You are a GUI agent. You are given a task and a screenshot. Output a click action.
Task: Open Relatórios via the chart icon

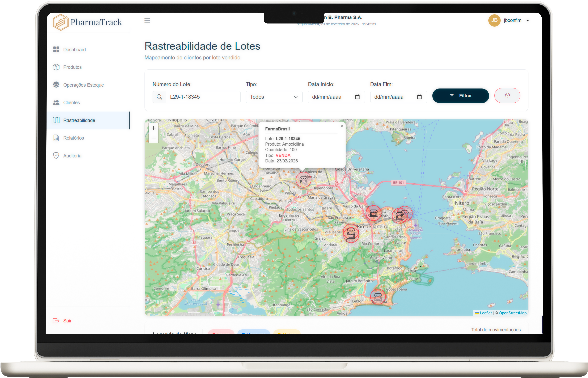56,138
